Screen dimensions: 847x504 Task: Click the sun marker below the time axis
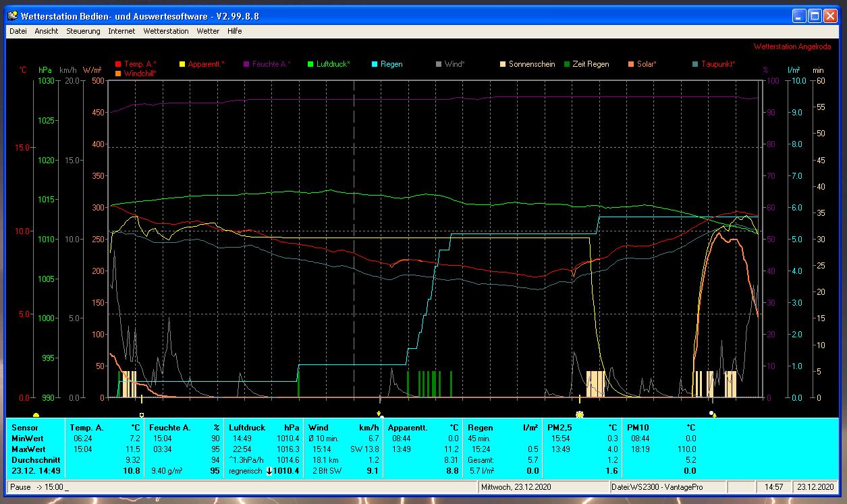pyautogui.click(x=579, y=413)
